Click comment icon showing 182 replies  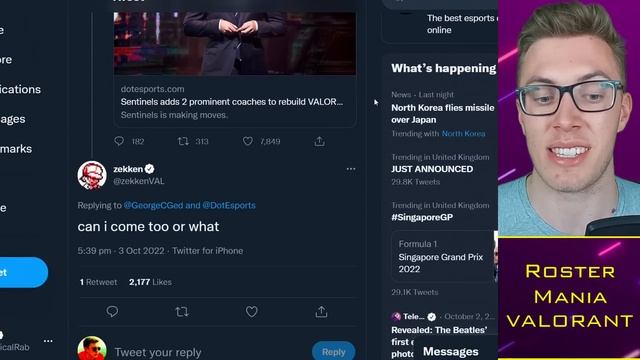pos(119,141)
